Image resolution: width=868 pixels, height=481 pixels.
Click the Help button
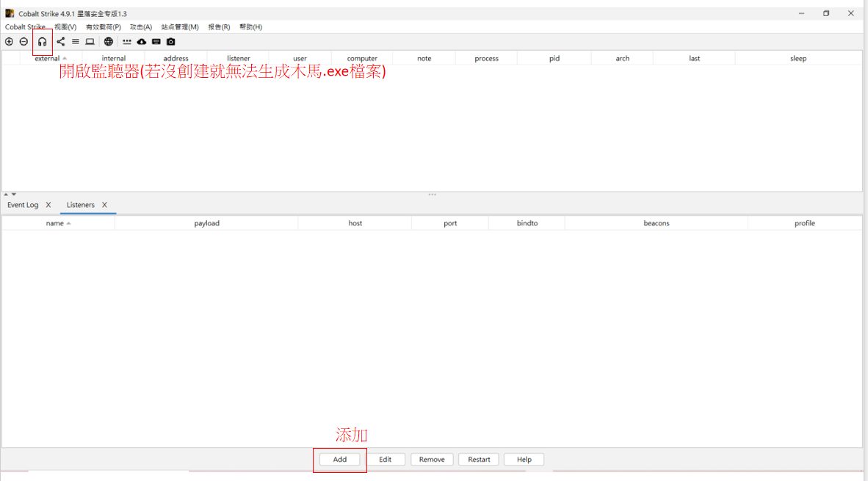(524, 460)
